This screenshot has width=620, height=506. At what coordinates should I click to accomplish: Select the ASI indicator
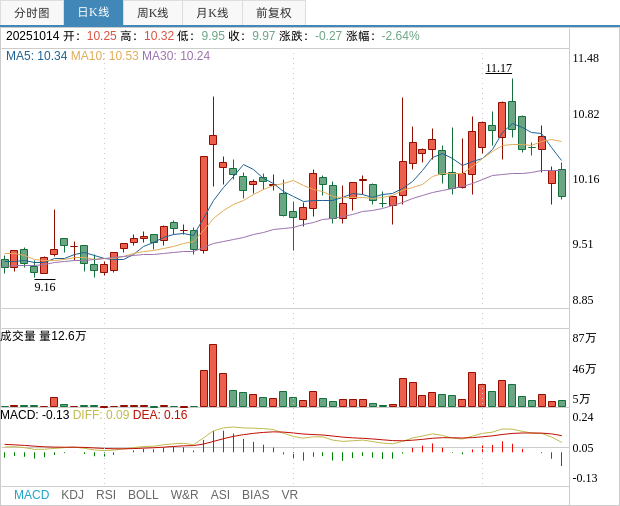[220, 495]
